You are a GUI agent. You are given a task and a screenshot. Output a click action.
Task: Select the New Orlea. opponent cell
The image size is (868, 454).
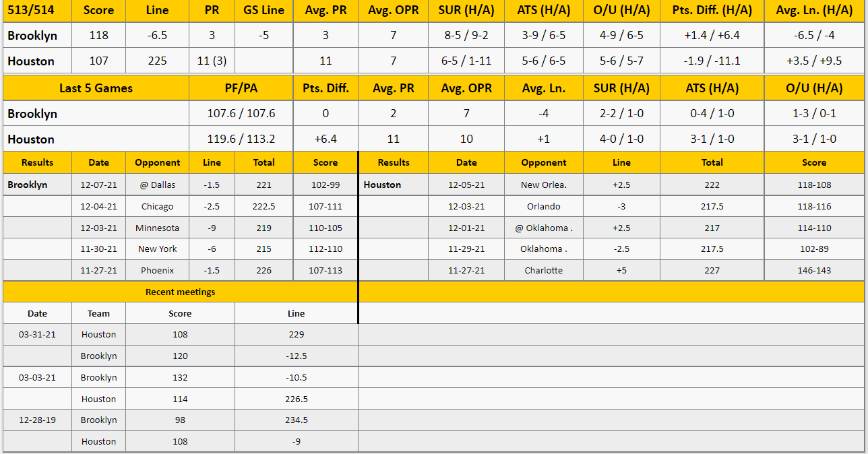point(543,185)
